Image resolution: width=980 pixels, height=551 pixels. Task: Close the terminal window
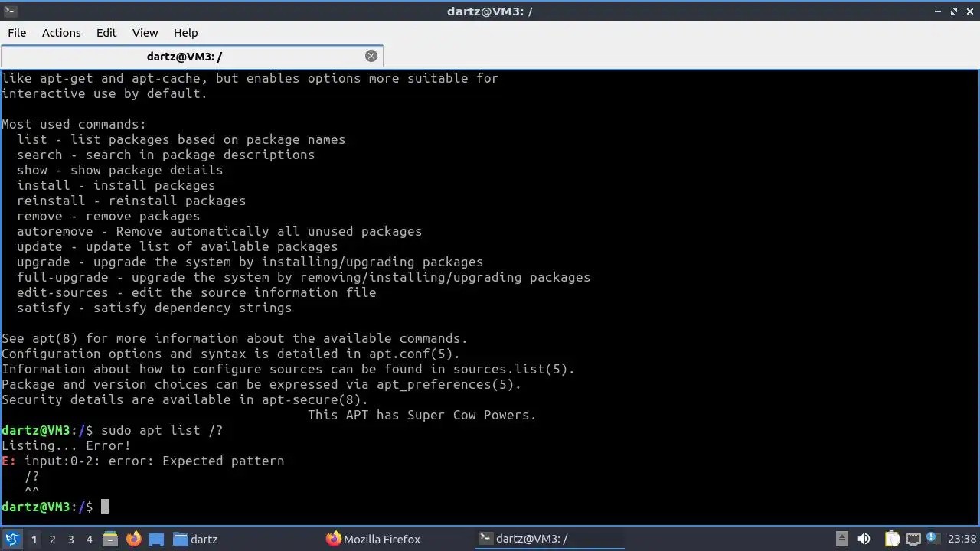969,11
